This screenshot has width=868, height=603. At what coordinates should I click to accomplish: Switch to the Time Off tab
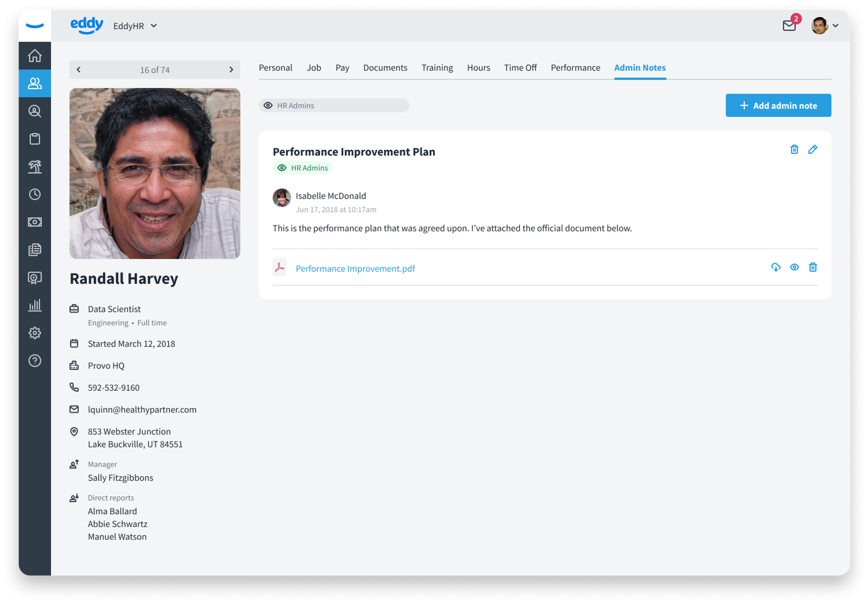[x=520, y=68]
